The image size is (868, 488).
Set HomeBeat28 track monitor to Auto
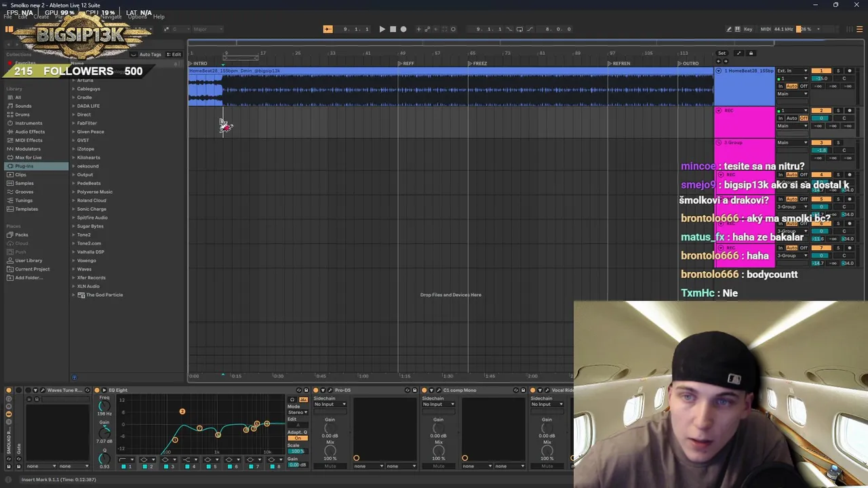point(792,86)
